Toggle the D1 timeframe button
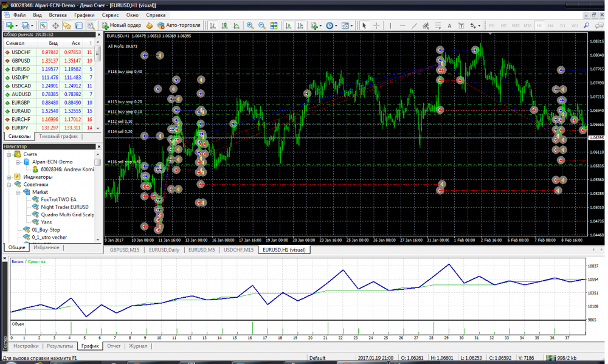The image size is (608, 364). (562, 26)
